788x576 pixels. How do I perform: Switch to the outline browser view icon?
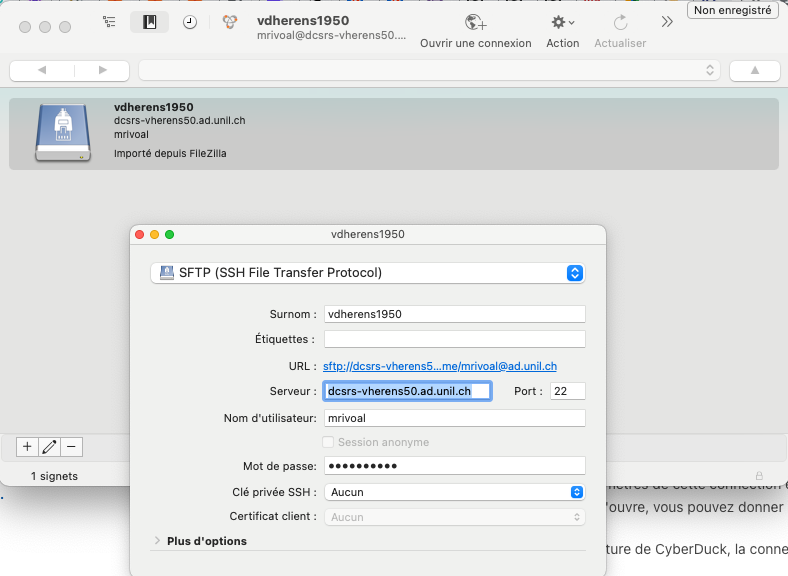[x=109, y=22]
